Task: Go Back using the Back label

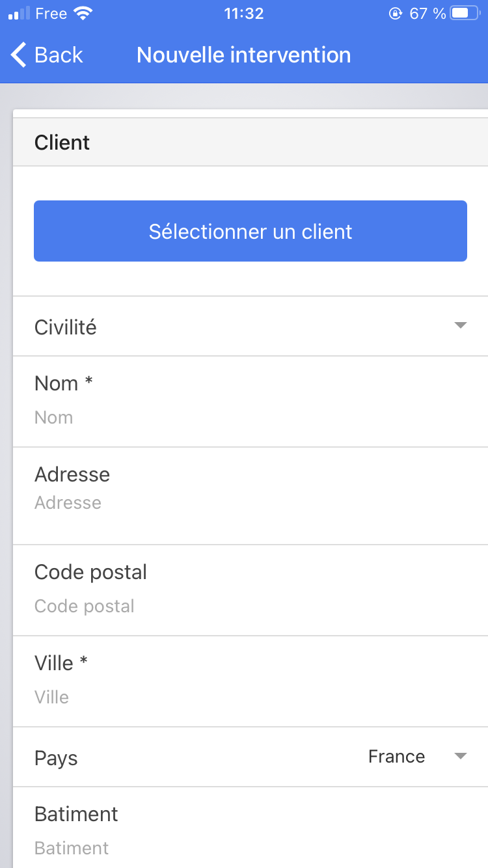Action: pos(59,55)
